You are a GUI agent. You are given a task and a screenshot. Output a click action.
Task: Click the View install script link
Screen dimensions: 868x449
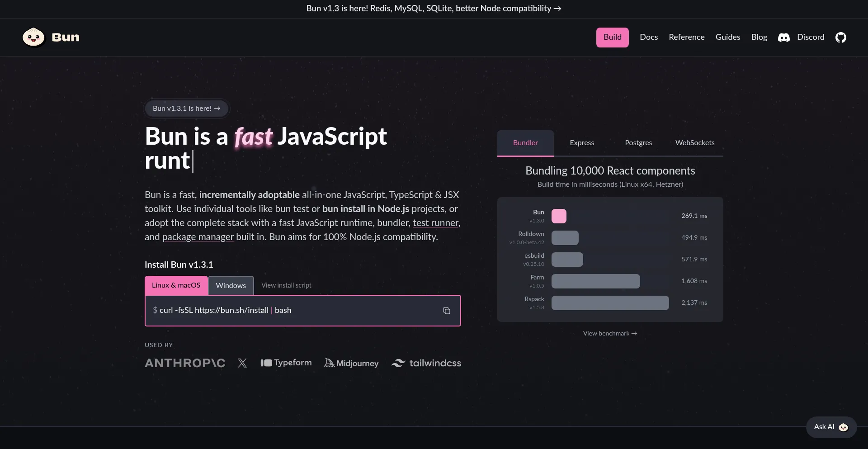coord(286,285)
